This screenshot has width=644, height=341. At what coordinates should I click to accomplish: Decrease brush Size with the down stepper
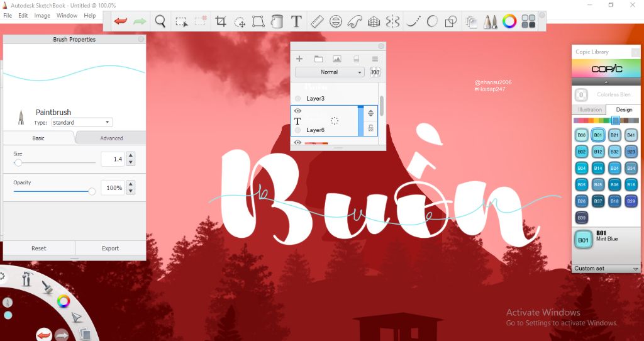(131, 162)
